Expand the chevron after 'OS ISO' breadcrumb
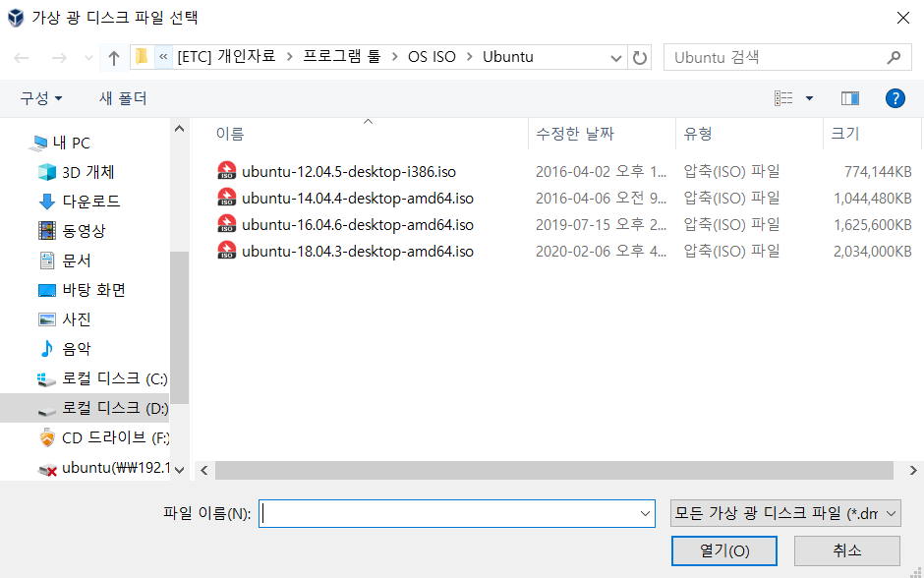The height and width of the screenshot is (578, 924). coord(470,57)
